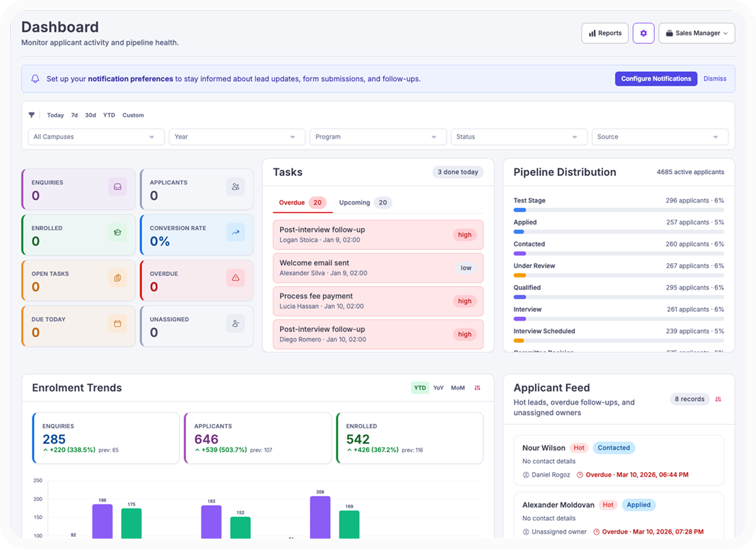Image resolution: width=756 pixels, height=549 pixels.
Task: Click the Test Stage progress bar
Action: 619,210
